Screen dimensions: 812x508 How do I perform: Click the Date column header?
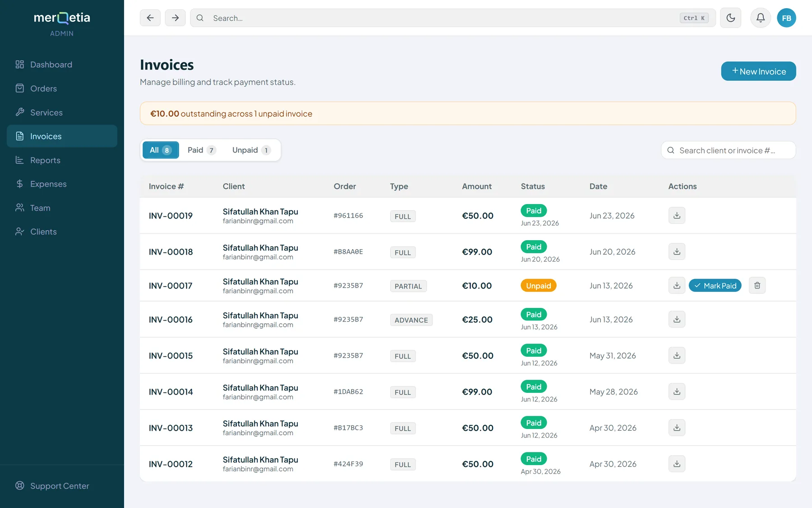coord(598,186)
